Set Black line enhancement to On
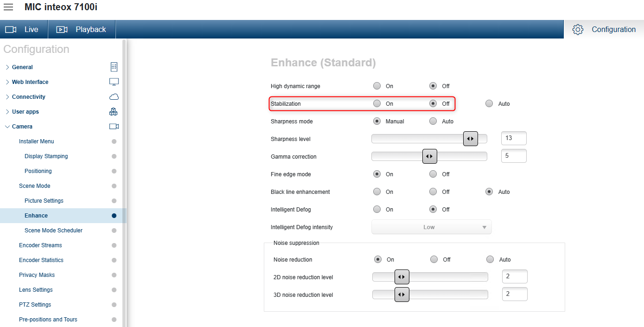This screenshot has width=644, height=327. [377, 192]
